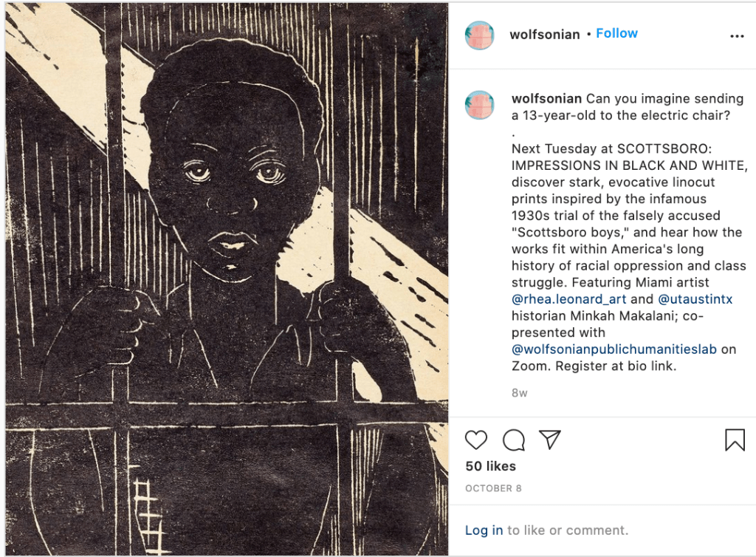The width and height of the screenshot is (756, 557).
Task: View the 50 likes list
Action: pos(490,466)
